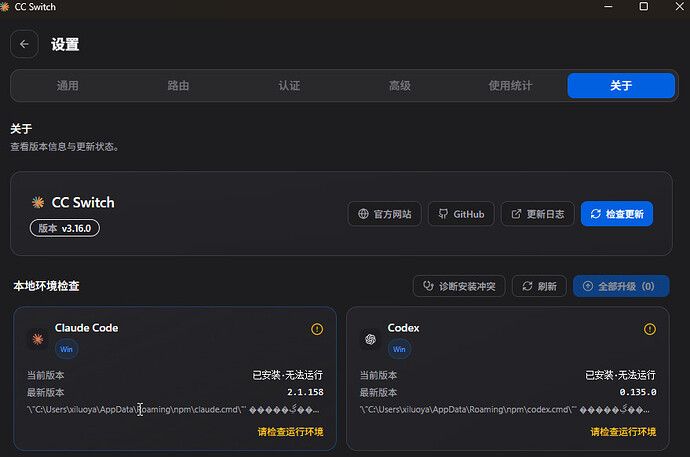Screen dimensions: 690x457
Task: Show the 使用统计 tab
Action: [510, 85]
